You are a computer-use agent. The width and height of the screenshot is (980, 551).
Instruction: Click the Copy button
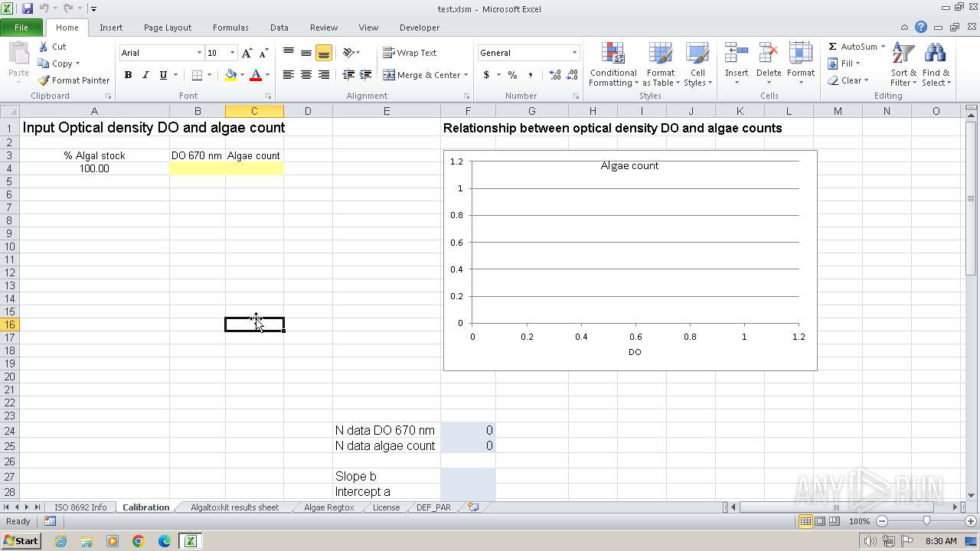(x=58, y=64)
